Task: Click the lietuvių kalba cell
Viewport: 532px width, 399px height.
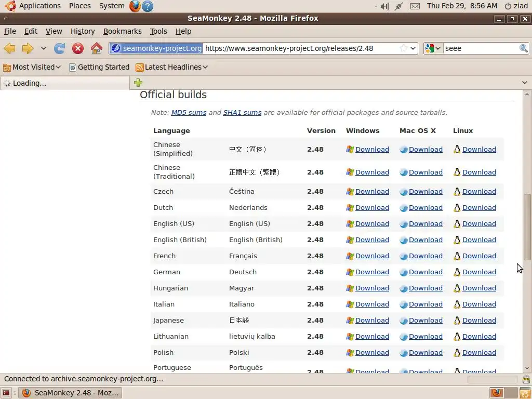Action: pos(252,337)
